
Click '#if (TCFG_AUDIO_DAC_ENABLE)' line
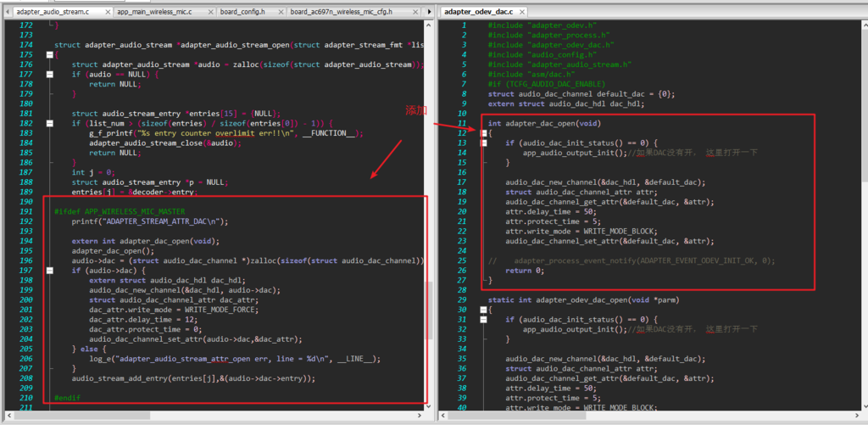pyautogui.click(x=547, y=84)
